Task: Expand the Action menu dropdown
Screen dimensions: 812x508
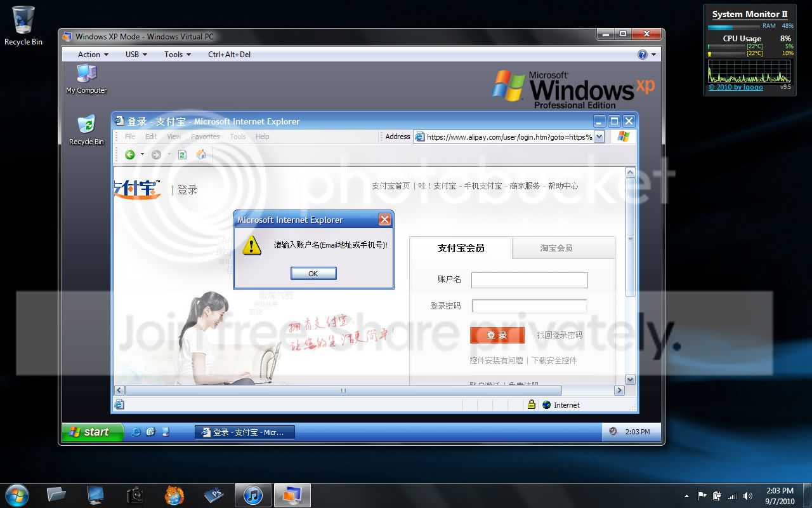Action: point(93,55)
